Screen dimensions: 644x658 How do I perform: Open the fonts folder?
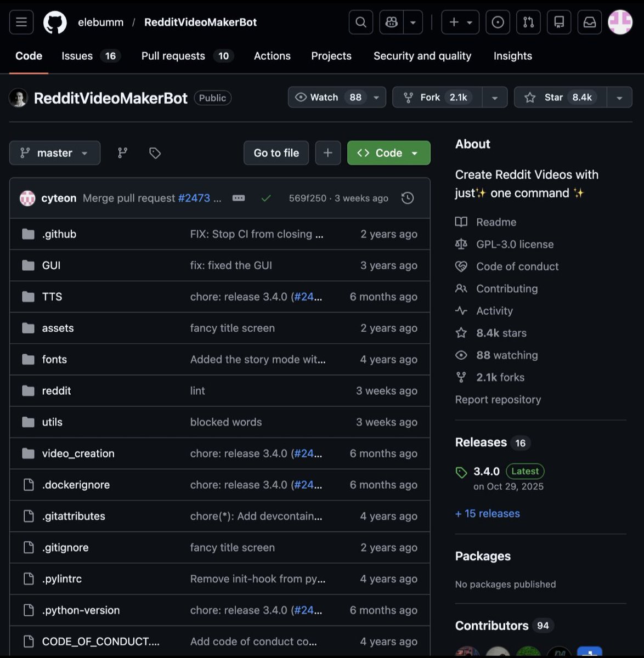click(x=54, y=359)
